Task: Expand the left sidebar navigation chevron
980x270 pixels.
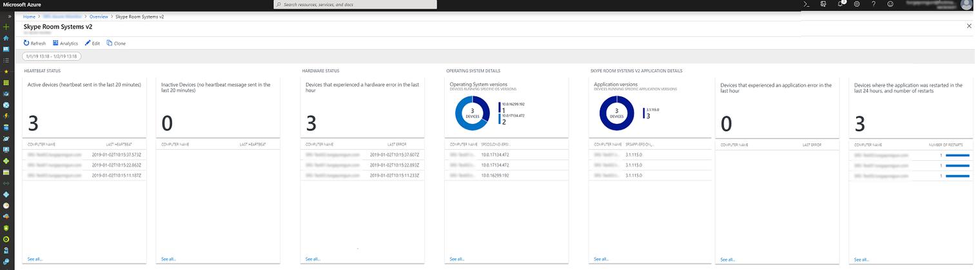Action: point(9,16)
